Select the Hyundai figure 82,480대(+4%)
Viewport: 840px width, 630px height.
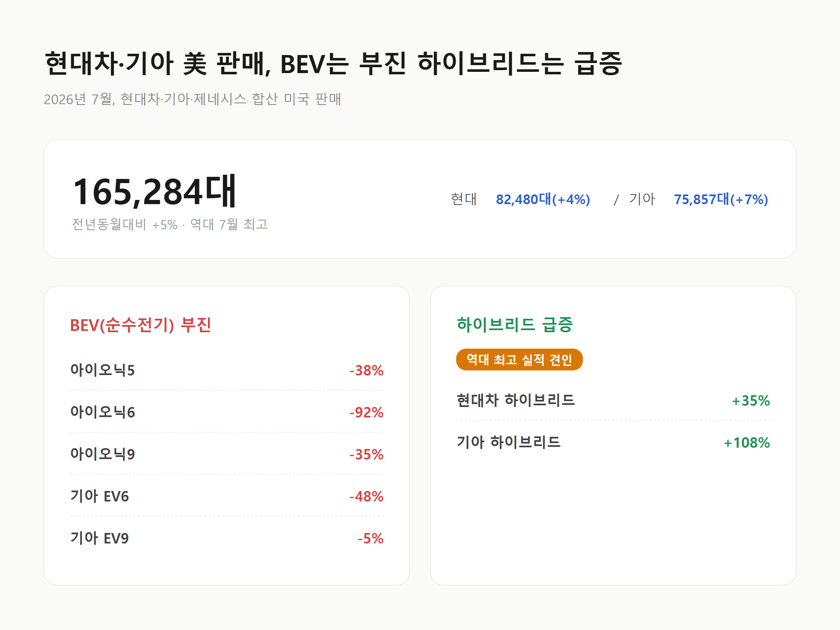tap(543, 199)
